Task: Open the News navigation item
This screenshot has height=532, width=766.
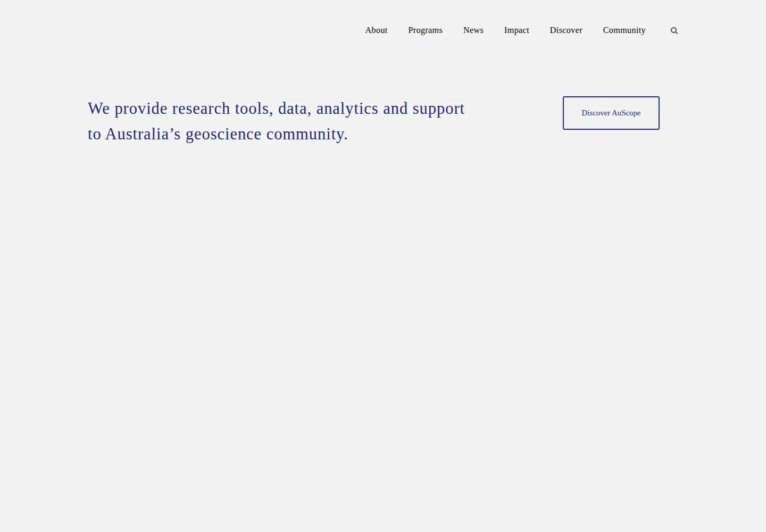Action: 473,30
